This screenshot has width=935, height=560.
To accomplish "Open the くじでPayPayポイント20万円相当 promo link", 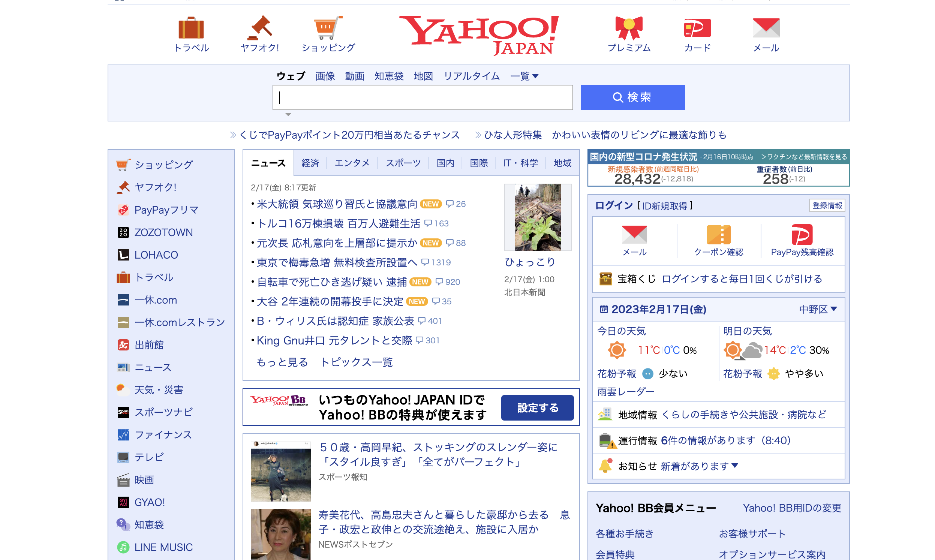I will click(x=349, y=135).
